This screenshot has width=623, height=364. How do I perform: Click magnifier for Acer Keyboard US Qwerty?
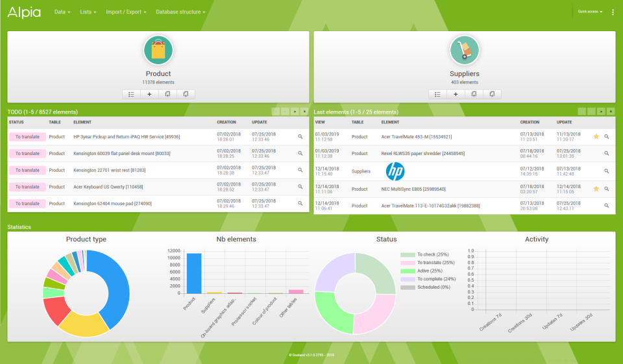pos(300,187)
